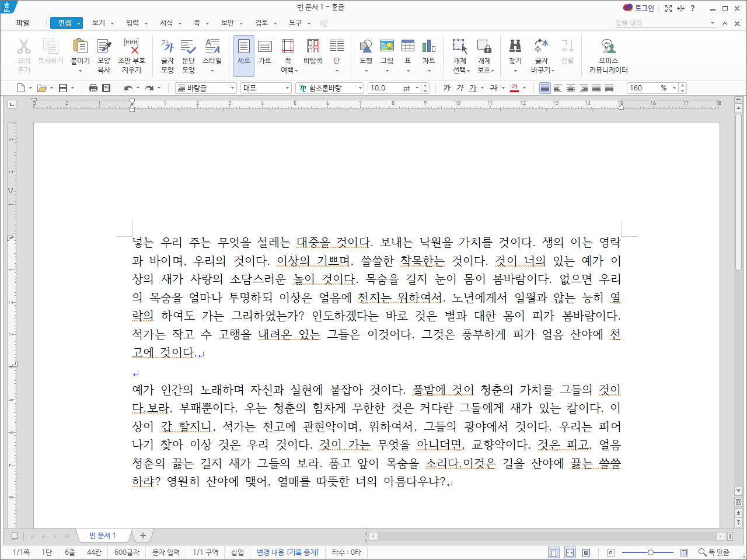Open the 바탕글 style dropdown
This screenshot has height=560, width=747.
point(232,88)
